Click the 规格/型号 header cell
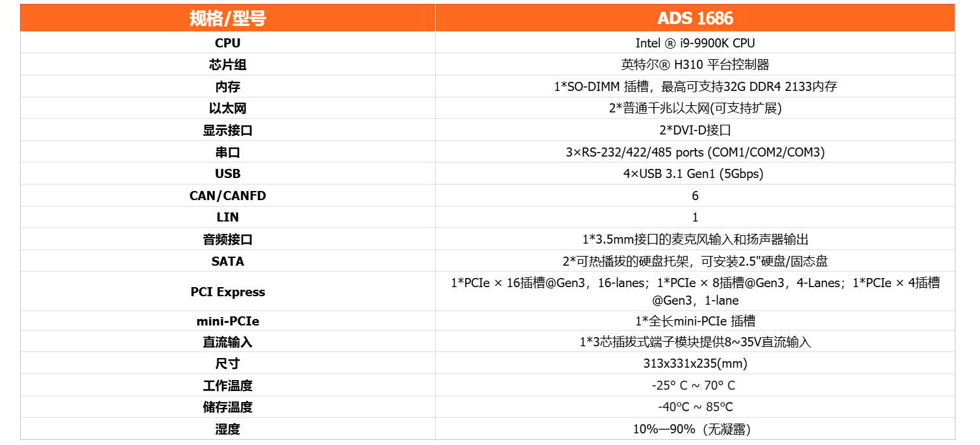980x445 pixels. (227, 18)
